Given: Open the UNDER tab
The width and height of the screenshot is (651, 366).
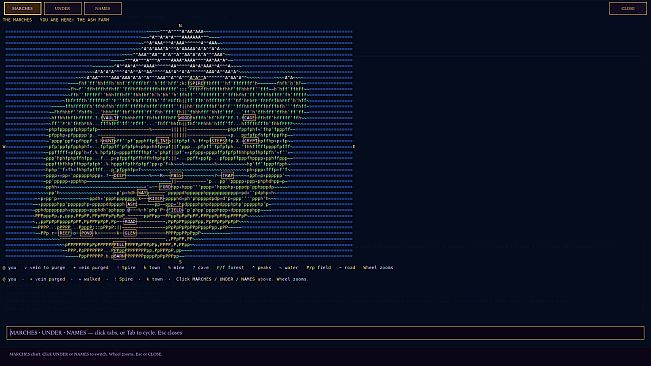Looking at the screenshot, I should (63, 8).
